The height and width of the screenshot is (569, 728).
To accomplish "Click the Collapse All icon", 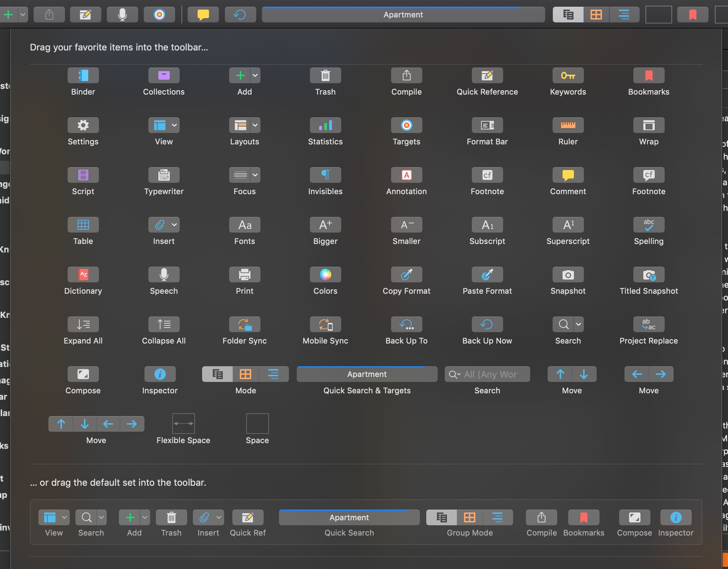I will pyautogui.click(x=164, y=324).
